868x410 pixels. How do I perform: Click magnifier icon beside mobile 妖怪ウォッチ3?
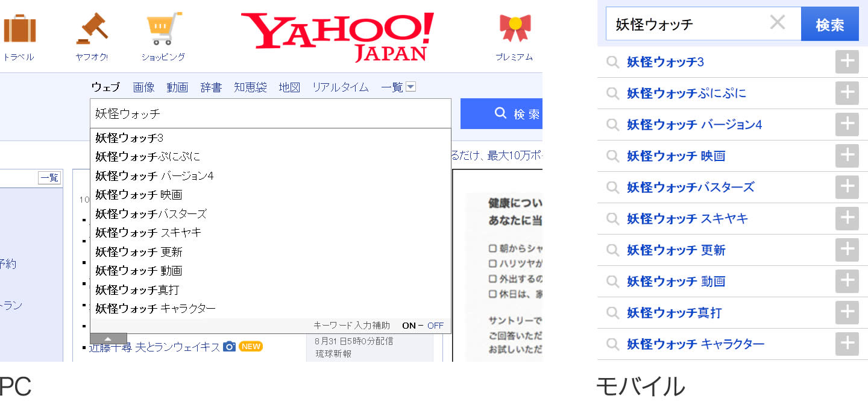coord(613,62)
